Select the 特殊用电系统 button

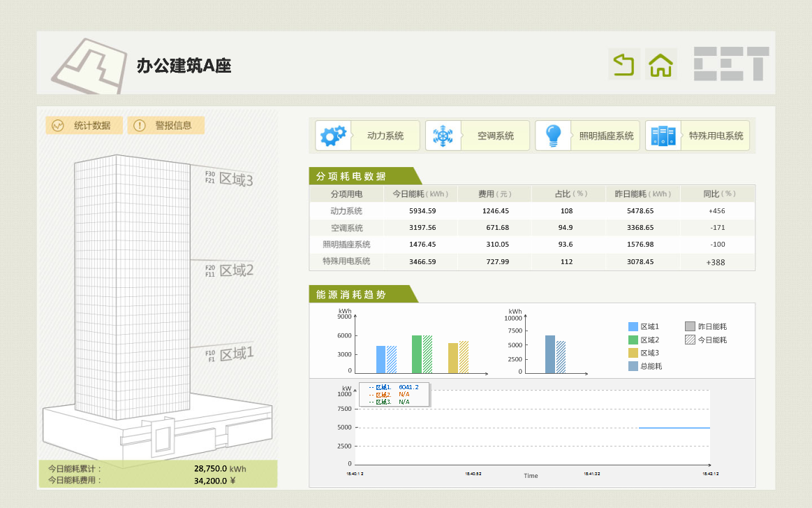697,136
